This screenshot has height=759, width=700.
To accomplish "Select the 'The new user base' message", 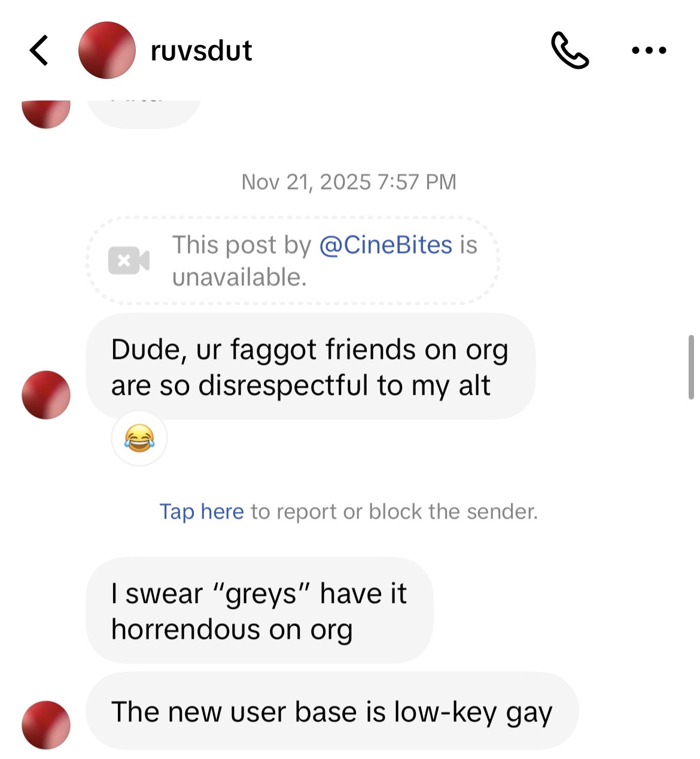I will point(332,712).
